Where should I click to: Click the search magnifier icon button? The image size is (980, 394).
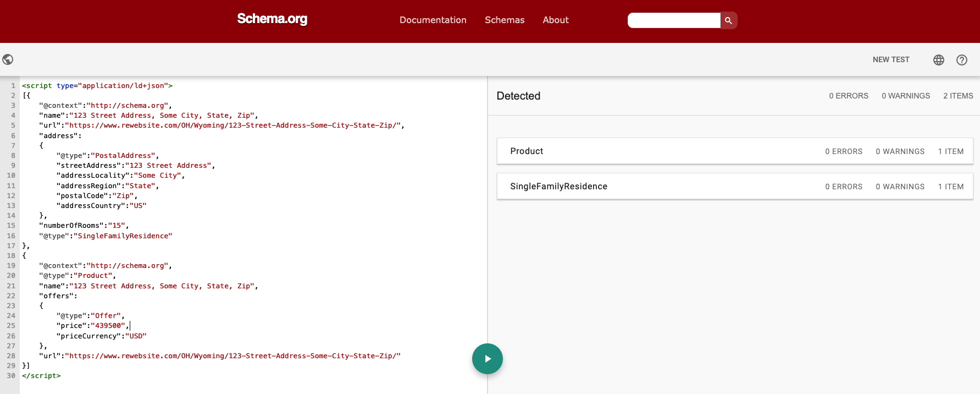point(728,20)
